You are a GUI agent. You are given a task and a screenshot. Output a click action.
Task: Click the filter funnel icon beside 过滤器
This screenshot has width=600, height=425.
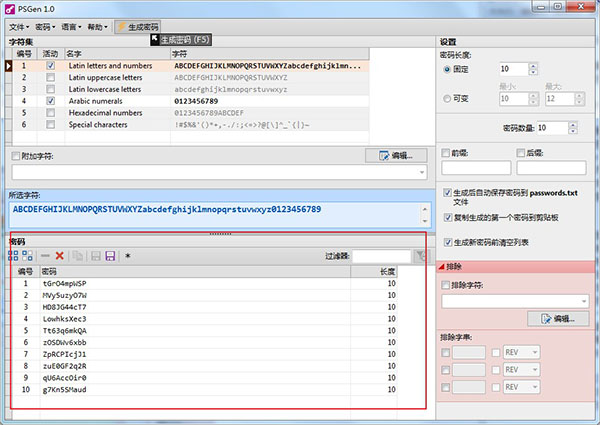click(x=422, y=256)
